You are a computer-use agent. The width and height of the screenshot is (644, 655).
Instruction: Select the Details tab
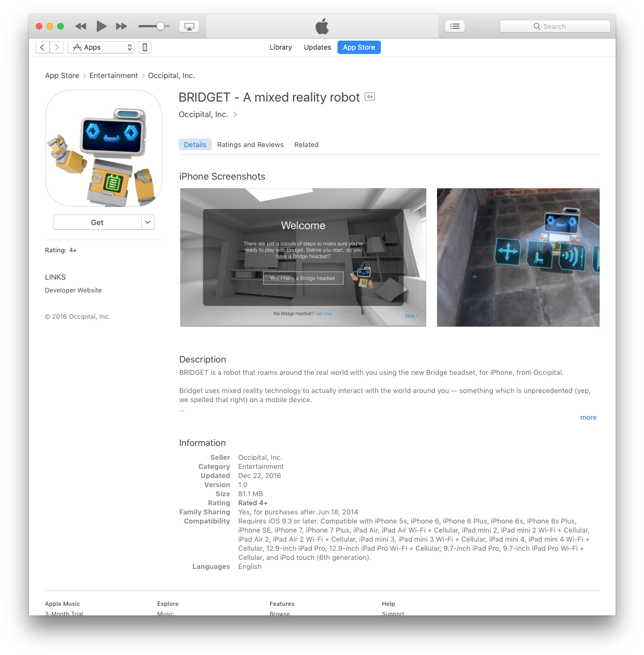click(x=195, y=145)
